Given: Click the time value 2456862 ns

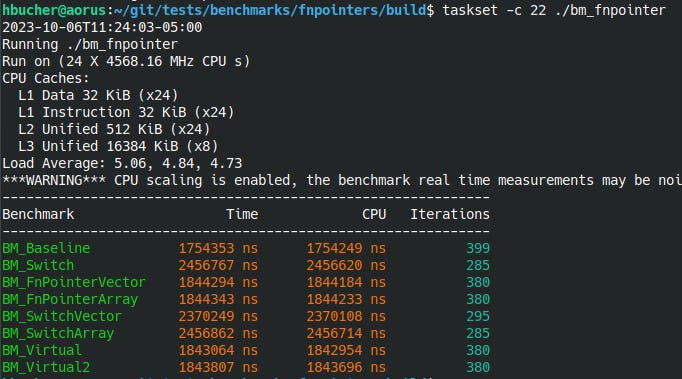Looking at the screenshot, I should 218,333.
